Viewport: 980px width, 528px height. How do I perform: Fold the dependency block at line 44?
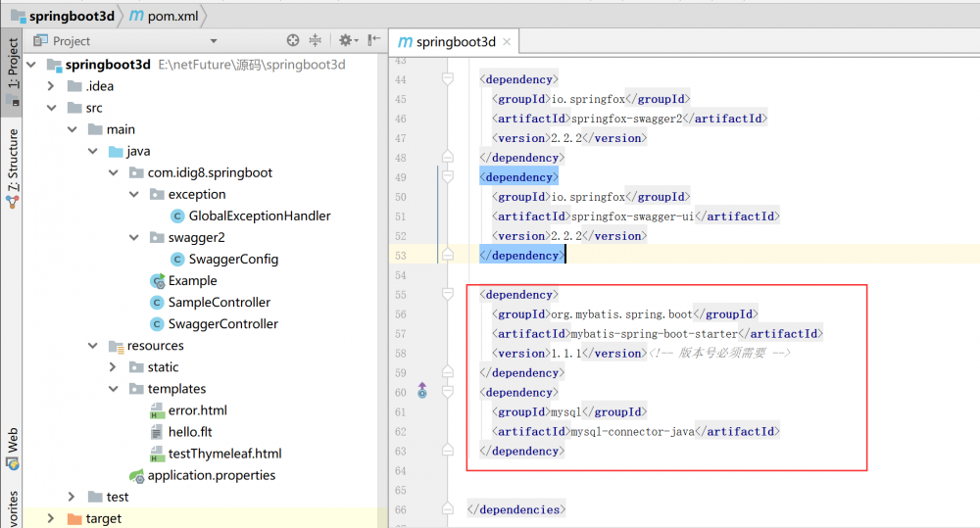tap(448, 78)
